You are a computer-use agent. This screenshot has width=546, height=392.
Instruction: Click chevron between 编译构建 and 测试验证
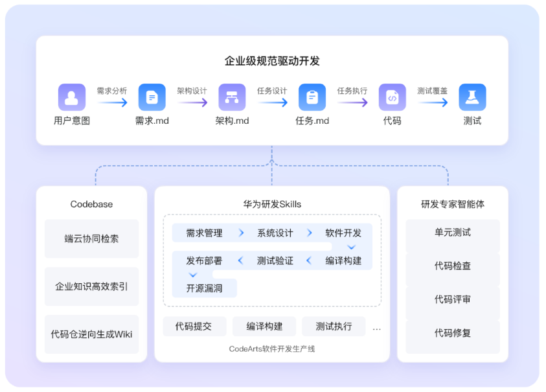coord(308,260)
